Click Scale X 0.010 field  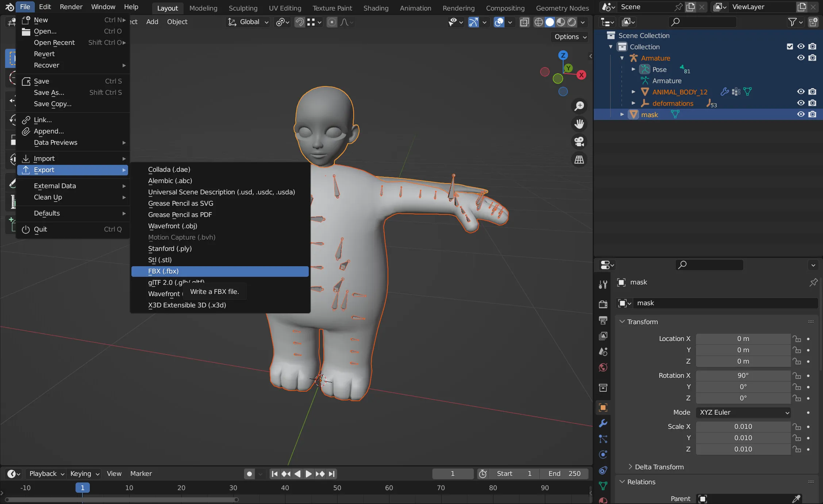pyautogui.click(x=743, y=427)
